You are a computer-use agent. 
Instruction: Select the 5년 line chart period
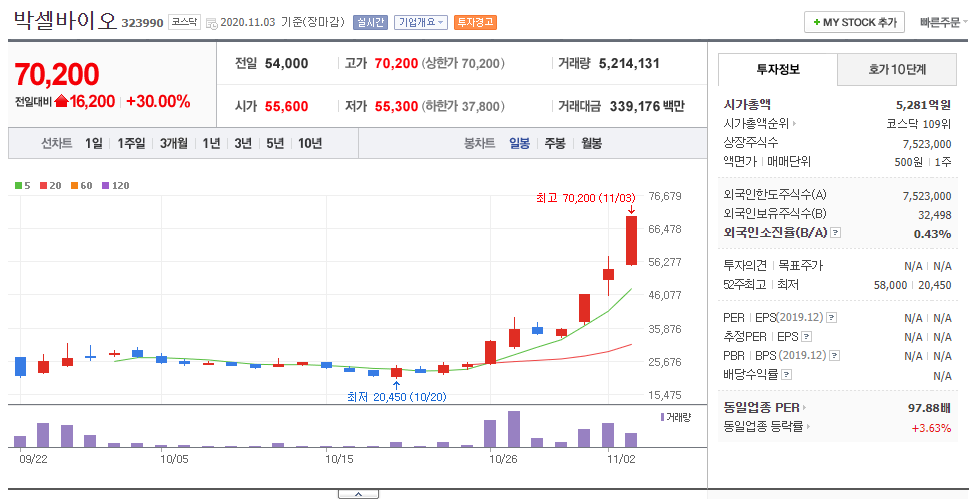pyautogui.click(x=274, y=144)
